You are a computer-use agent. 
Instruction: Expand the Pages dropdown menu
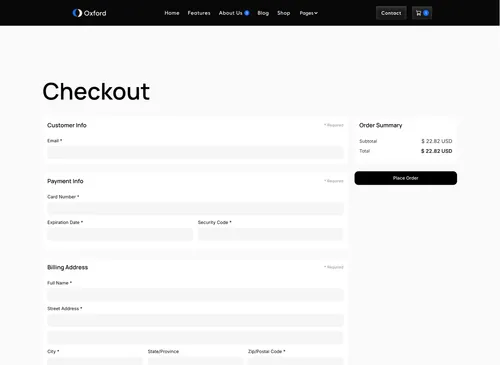[x=308, y=13]
